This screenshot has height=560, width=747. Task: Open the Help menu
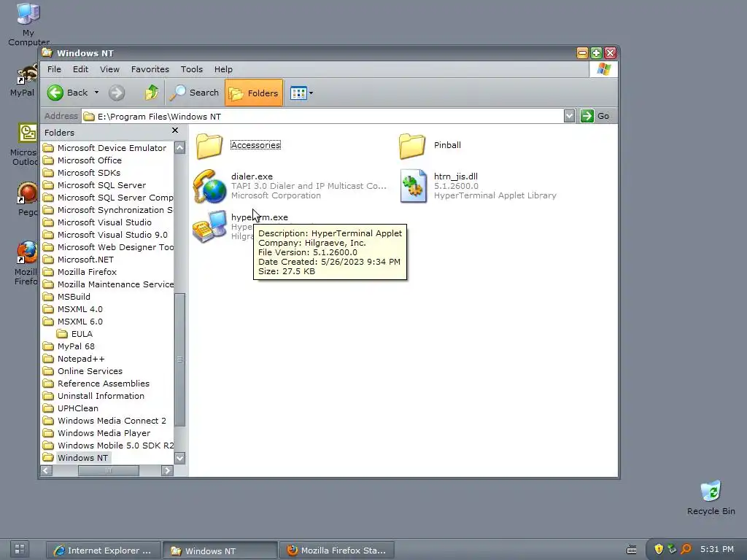pyautogui.click(x=223, y=69)
